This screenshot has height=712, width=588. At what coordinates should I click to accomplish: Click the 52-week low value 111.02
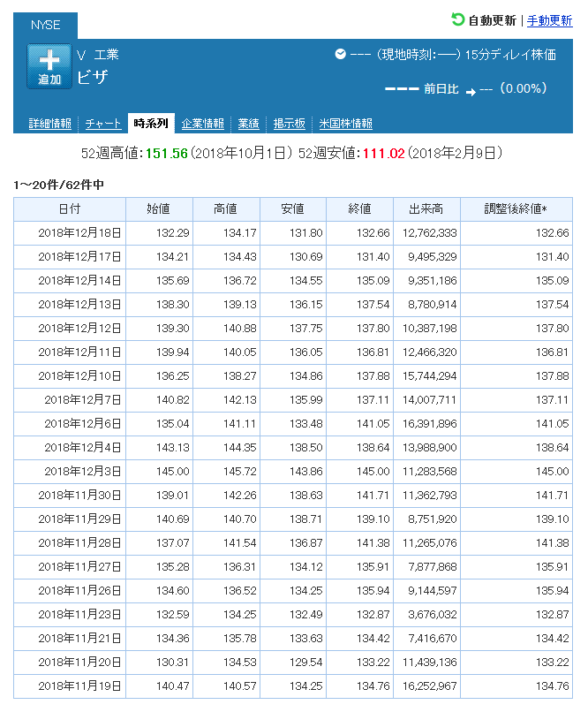pyautogui.click(x=384, y=154)
